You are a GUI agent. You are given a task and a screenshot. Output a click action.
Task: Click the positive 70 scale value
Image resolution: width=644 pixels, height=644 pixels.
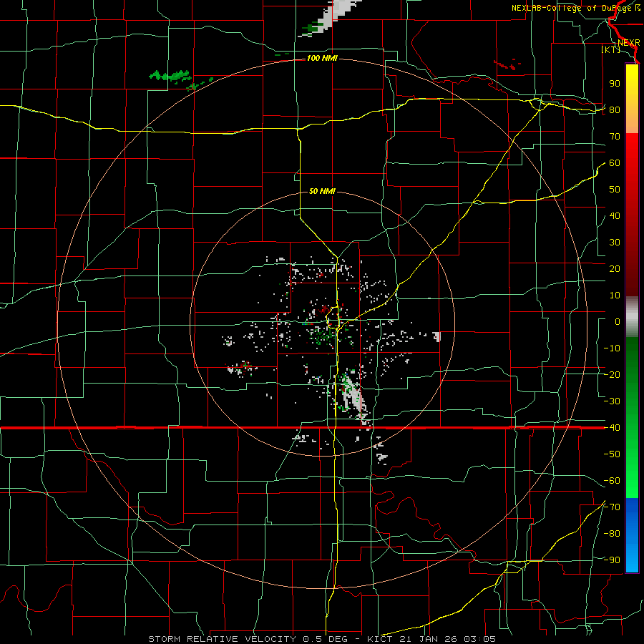point(615,137)
